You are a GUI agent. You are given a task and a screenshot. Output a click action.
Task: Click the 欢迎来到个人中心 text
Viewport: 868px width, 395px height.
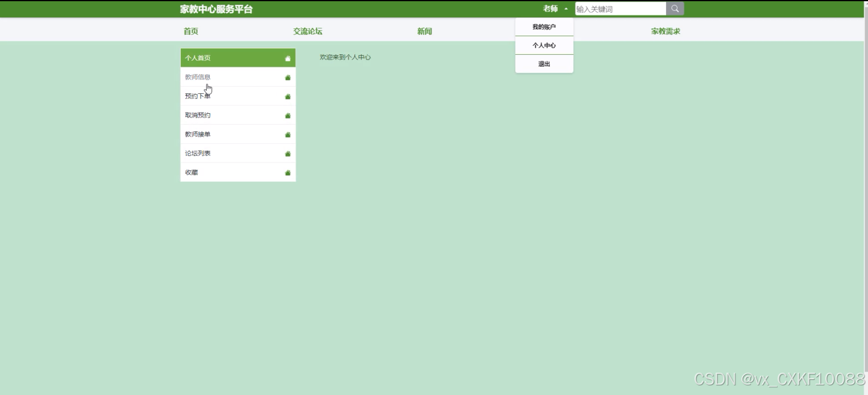coord(345,57)
